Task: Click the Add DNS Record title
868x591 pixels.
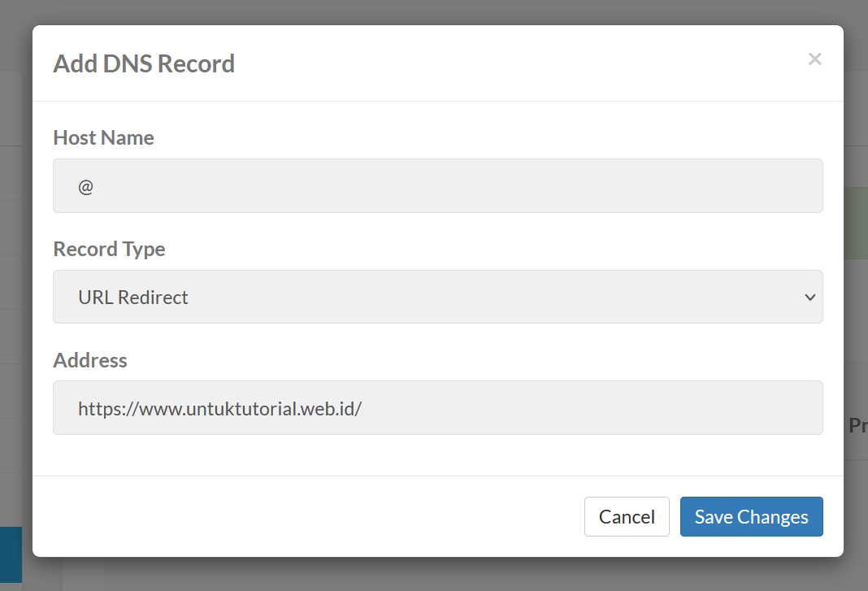Action: click(x=144, y=63)
